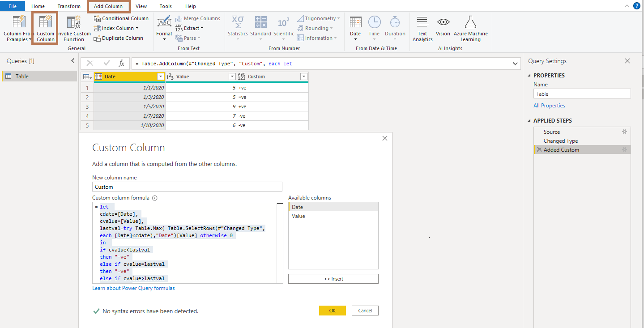The height and width of the screenshot is (328, 644).
Task: Click the Custom Column ribbon icon
Action: point(45,28)
